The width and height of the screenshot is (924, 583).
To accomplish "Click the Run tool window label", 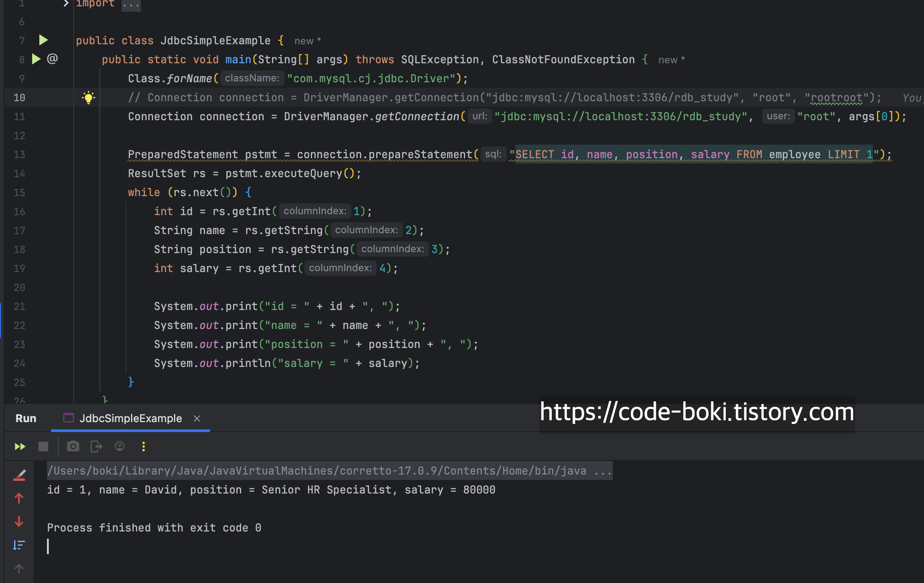I will point(26,418).
